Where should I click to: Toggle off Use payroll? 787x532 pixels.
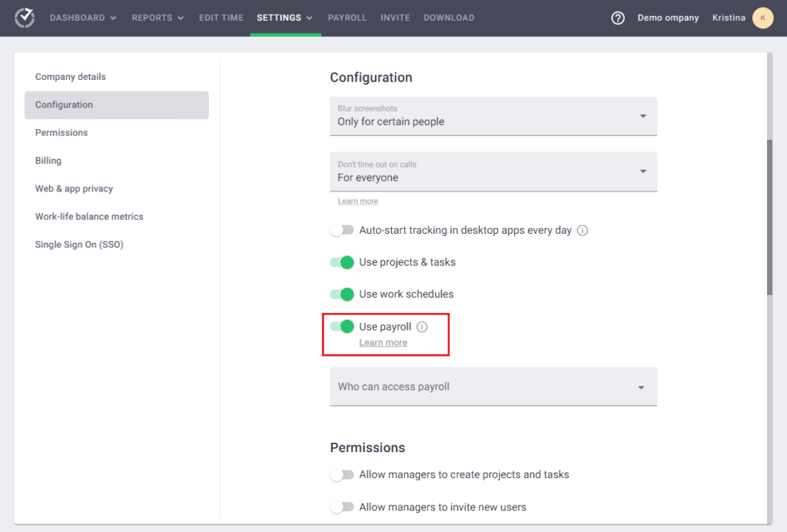(x=341, y=326)
